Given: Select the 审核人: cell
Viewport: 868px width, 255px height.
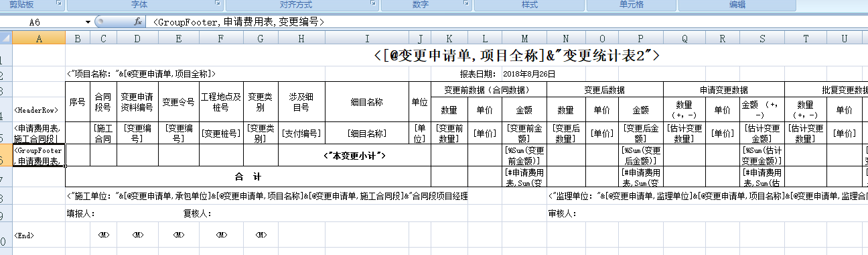Looking at the screenshot, I should 562,214.
